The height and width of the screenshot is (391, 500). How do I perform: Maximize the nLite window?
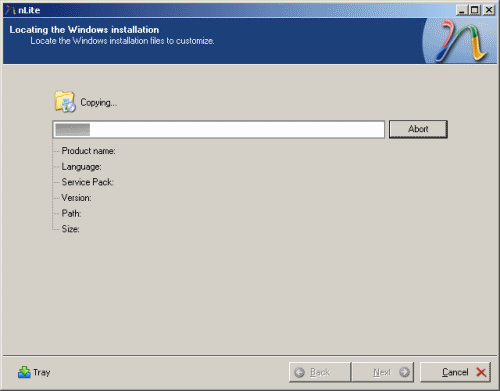[x=474, y=10]
